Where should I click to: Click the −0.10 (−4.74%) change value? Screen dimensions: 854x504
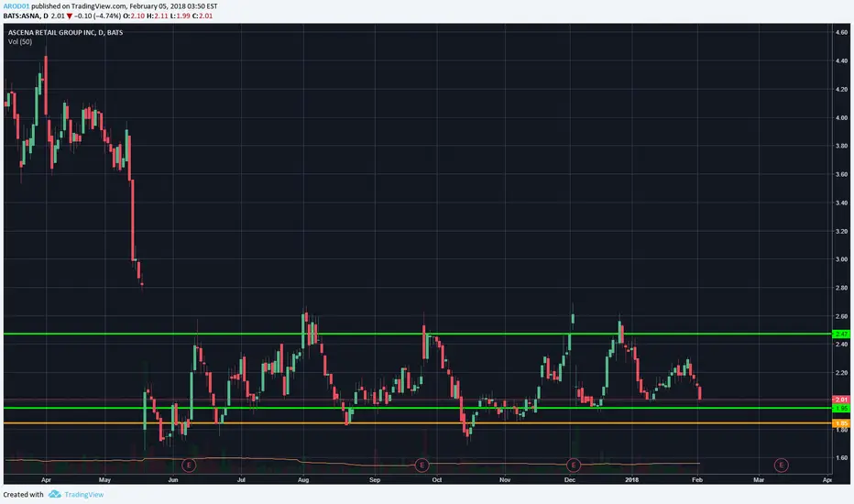coord(97,16)
